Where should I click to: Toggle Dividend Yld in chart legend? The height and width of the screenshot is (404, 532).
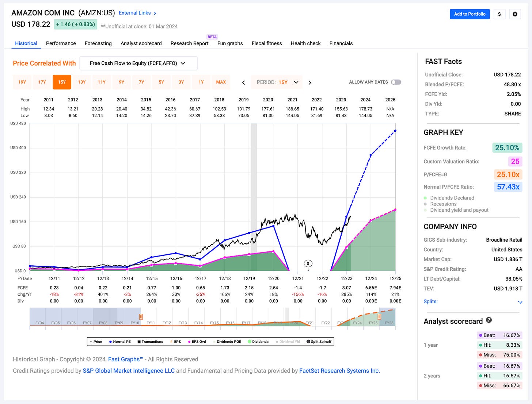[288, 342]
